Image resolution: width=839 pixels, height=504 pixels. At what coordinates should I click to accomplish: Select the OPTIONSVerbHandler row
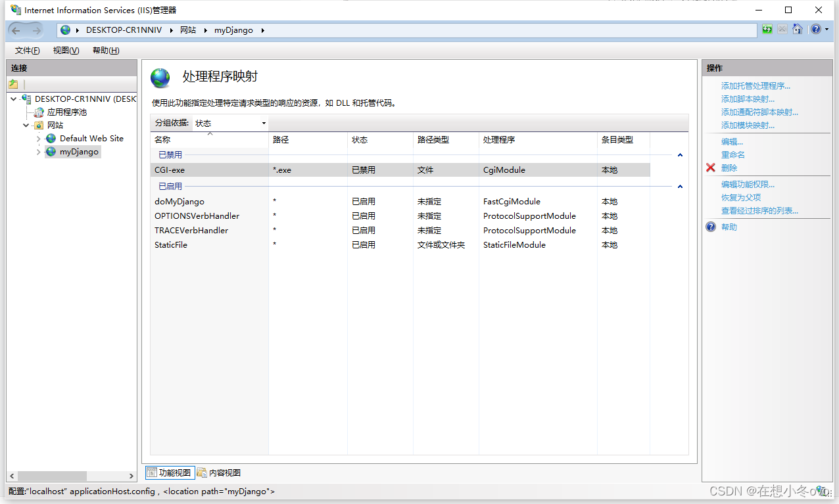(x=400, y=216)
